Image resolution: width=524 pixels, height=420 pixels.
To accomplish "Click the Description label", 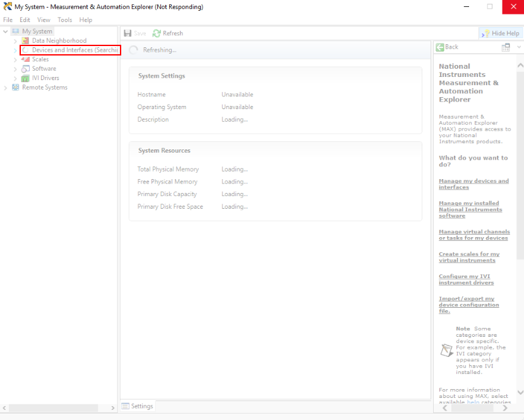I will click(153, 120).
